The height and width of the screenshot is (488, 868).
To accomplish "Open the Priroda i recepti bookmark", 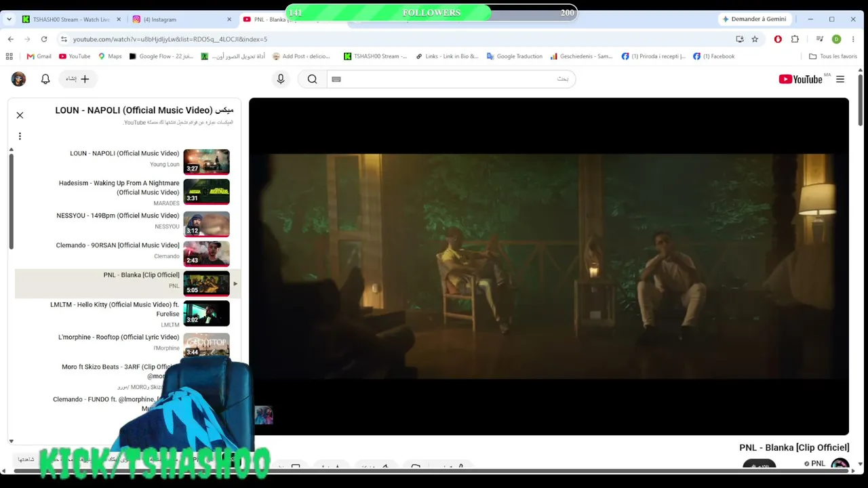I will [654, 56].
